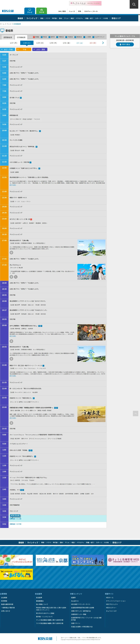Open 受信エリア in the top navigation
The width and height of the screenshot is (140, 644).
click(116, 18)
